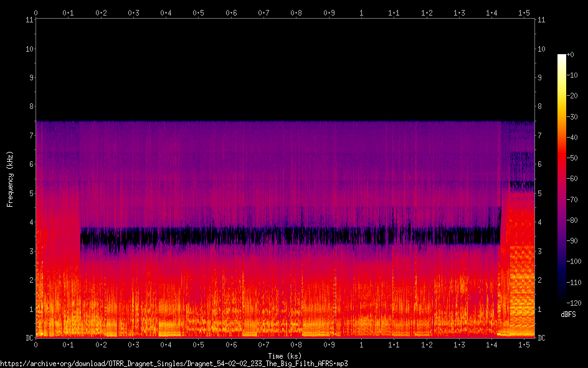Click the 8 kHz label on the right axis
588x368 pixels.
coord(541,106)
